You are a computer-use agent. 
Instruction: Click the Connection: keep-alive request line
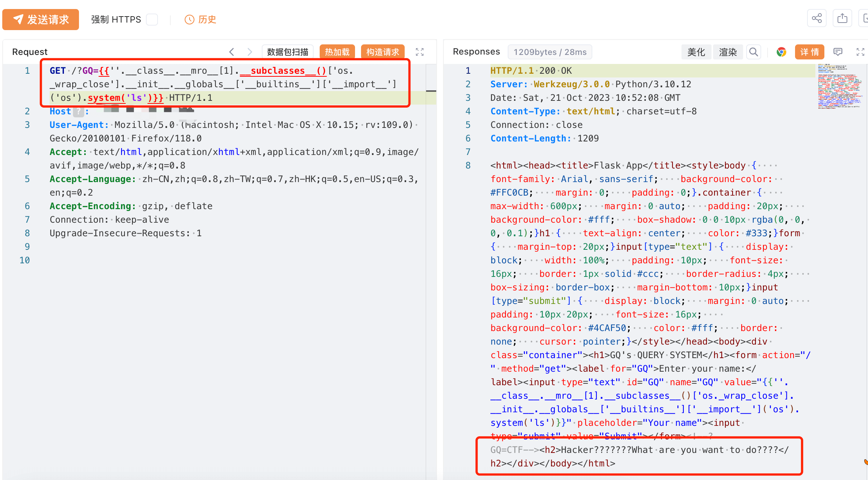[x=109, y=220]
